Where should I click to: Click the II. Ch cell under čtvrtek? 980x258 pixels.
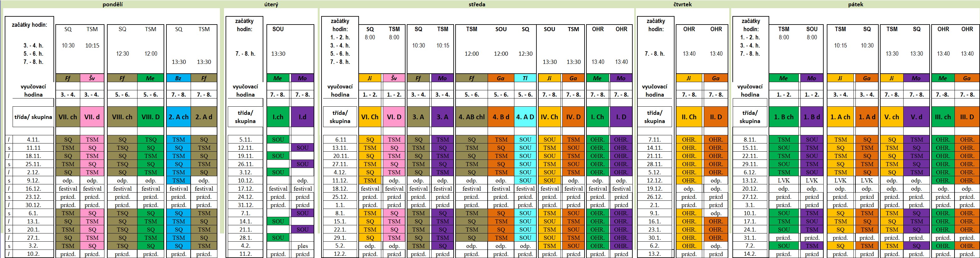[x=689, y=117]
